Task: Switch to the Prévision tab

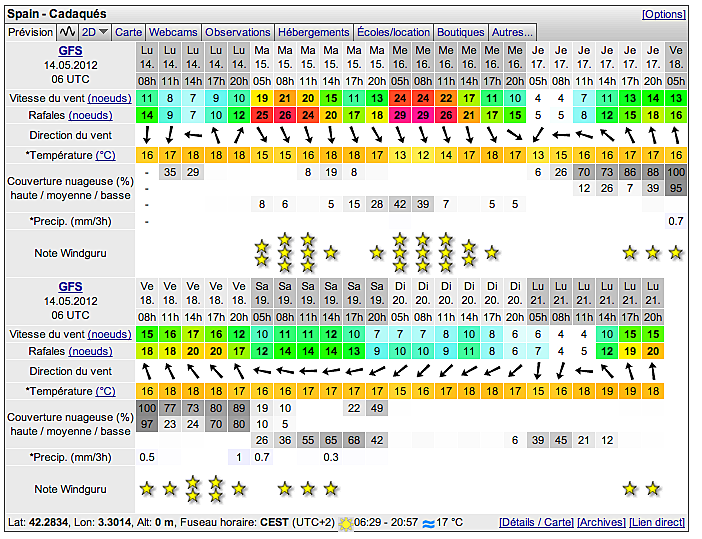Action: (x=30, y=32)
